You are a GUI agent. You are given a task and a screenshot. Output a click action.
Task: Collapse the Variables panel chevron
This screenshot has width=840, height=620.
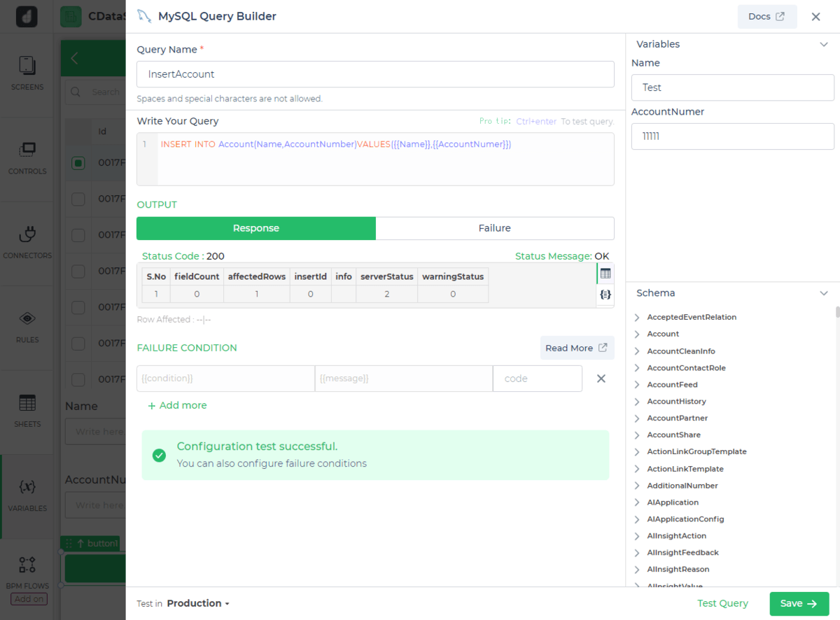pos(824,44)
